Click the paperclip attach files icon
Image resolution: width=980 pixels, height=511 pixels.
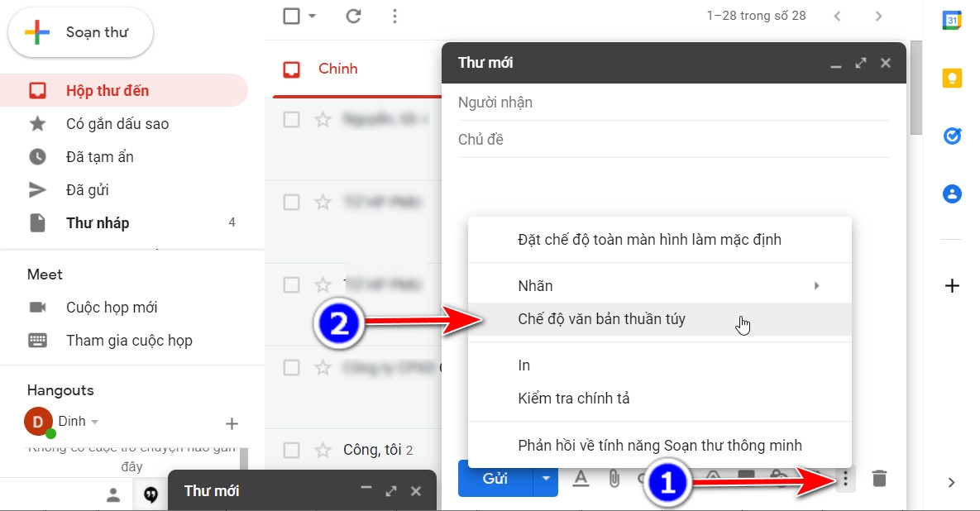click(x=614, y=479)
